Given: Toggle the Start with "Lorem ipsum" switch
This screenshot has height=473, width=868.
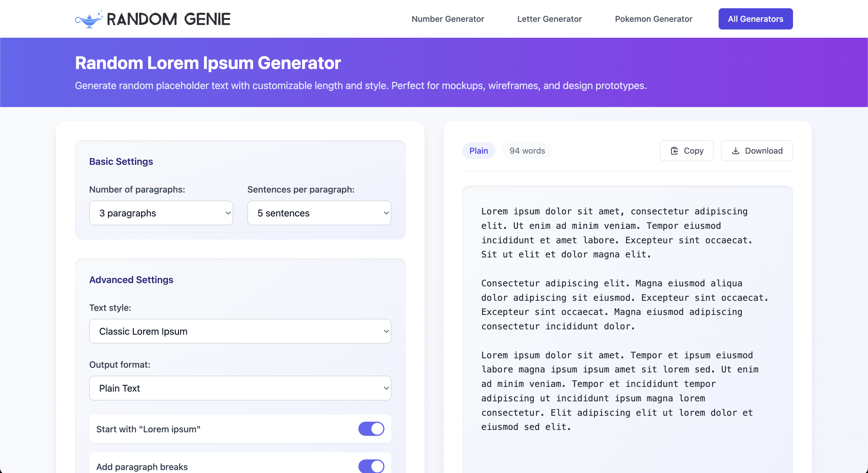Looking at the screenshot, I should tap(371, 429).
